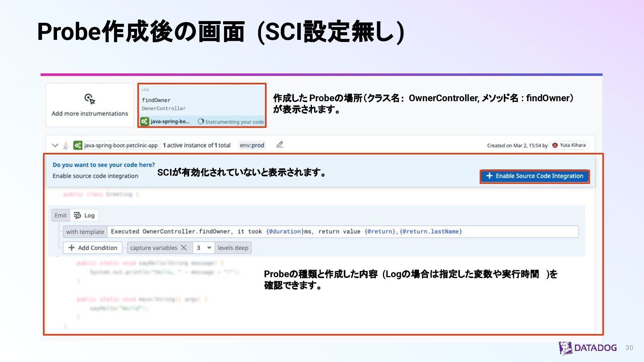Click the Datadog logo at slide bottom

(x=588, y=348)
